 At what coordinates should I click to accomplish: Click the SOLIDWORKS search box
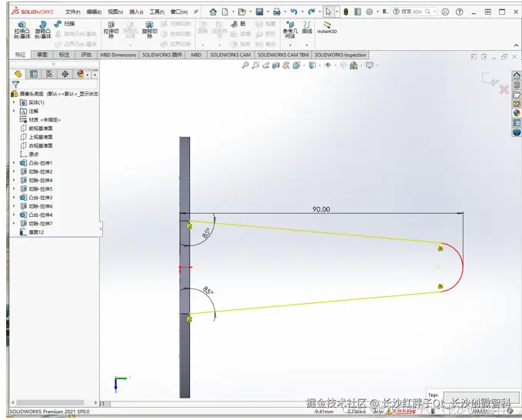(414, 12)
